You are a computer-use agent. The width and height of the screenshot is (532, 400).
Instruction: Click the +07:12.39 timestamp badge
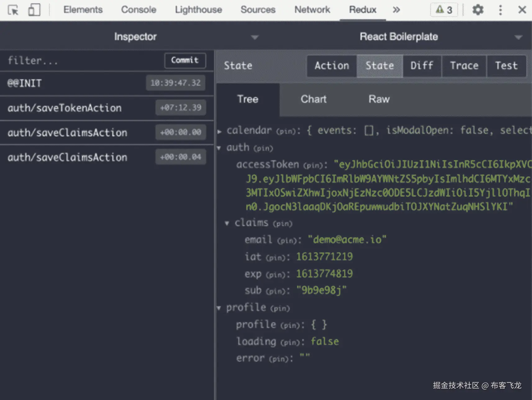(180, 108)
